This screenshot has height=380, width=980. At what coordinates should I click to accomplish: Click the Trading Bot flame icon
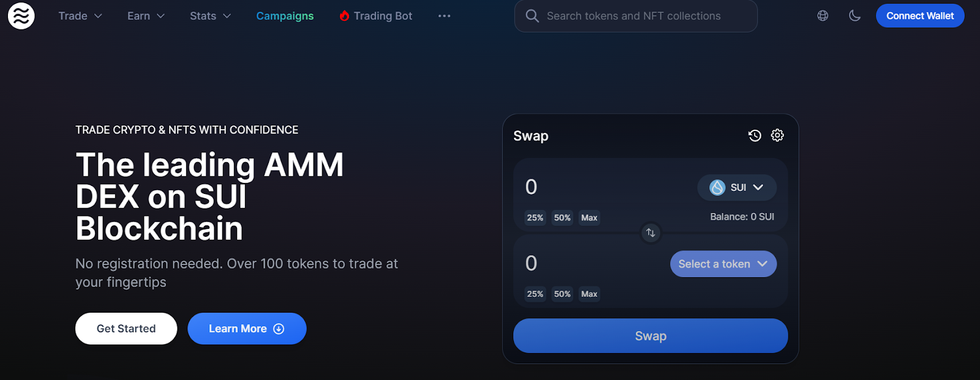coord(344,16)
